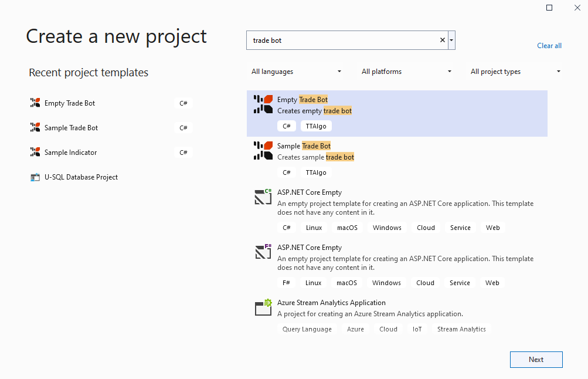Click the Web tag under C# ASP.NET template

pos(493,228)
